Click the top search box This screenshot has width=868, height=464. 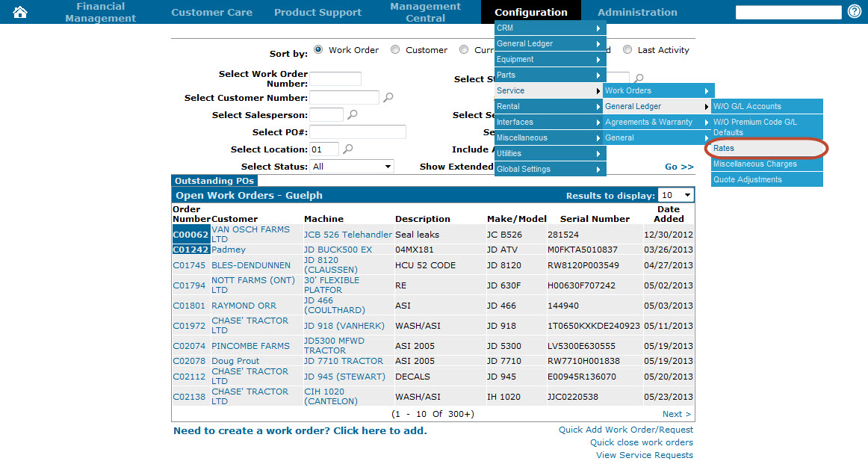click(788, 12)
